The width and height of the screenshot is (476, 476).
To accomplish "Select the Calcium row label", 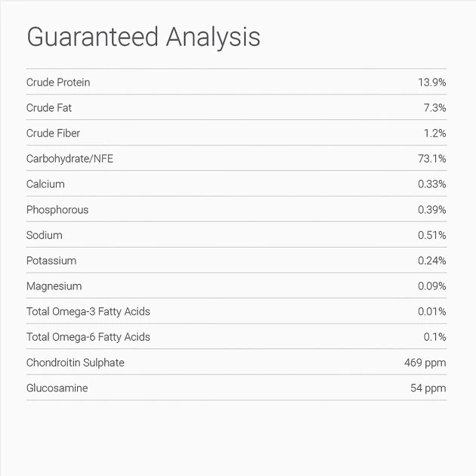I will tap(45, 184).
